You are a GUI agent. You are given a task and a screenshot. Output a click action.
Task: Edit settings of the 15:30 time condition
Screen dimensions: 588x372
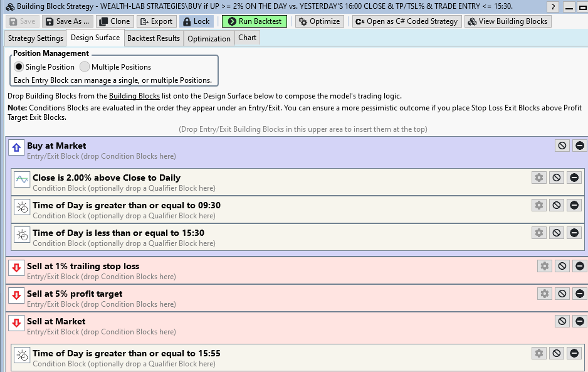539,233
